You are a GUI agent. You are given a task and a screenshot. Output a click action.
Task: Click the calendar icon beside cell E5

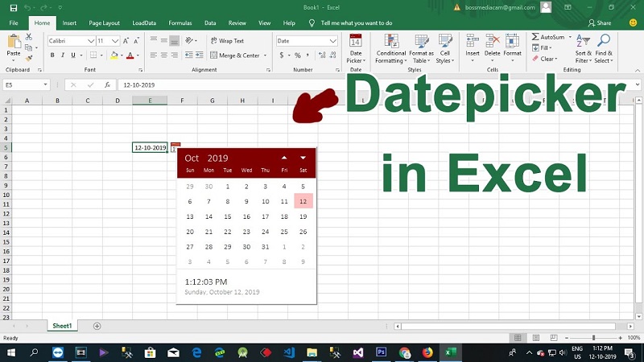[175, 146]
